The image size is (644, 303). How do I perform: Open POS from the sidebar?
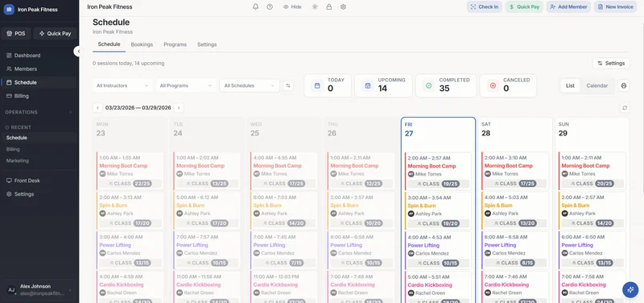(16, 34)
